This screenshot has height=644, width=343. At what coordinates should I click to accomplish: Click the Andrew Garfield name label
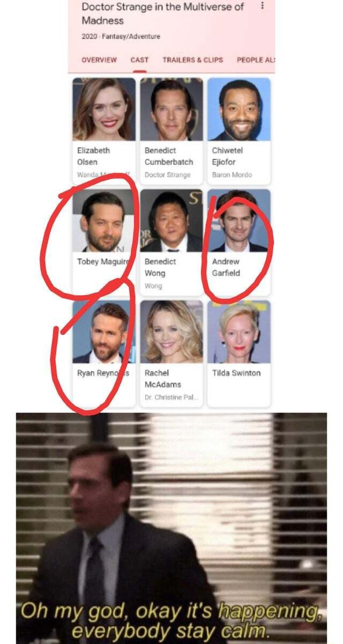pyautogui.click(x=226, y=267)
